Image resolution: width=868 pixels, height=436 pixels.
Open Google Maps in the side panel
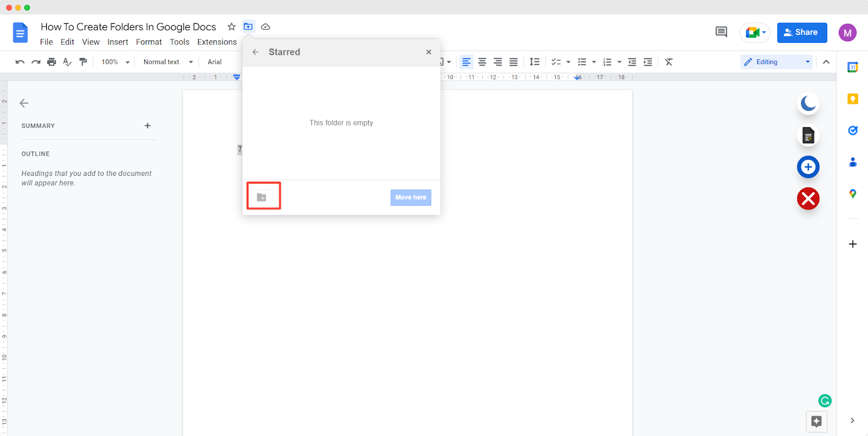pyautogui.click(x=853, y=194)
